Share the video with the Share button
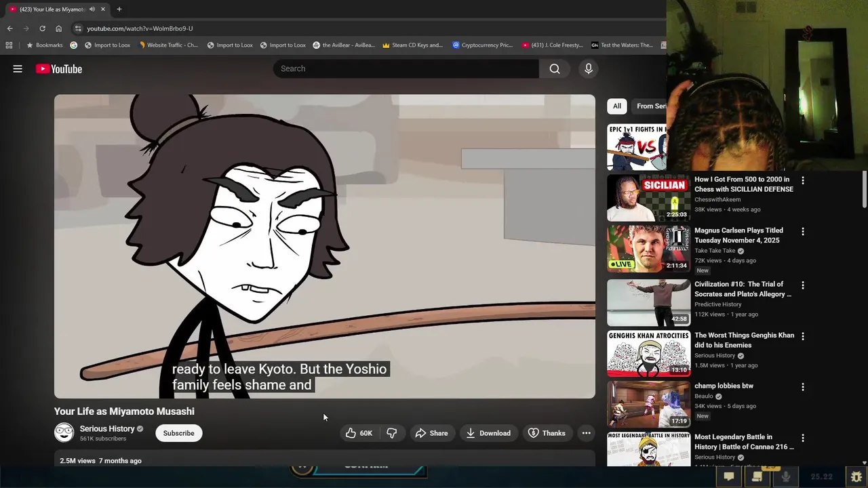The height and width of the screenshot is (488, 868). click(431, 433)
